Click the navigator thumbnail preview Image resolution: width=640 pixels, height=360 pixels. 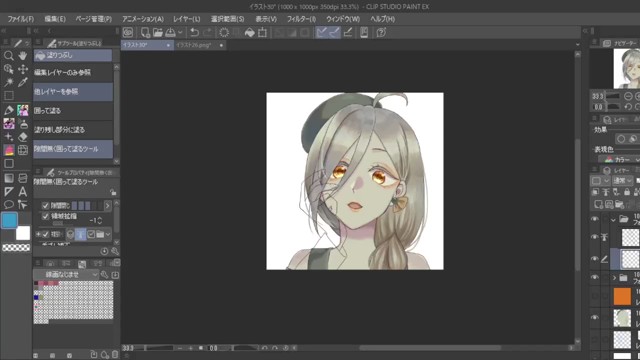point(627,68)
